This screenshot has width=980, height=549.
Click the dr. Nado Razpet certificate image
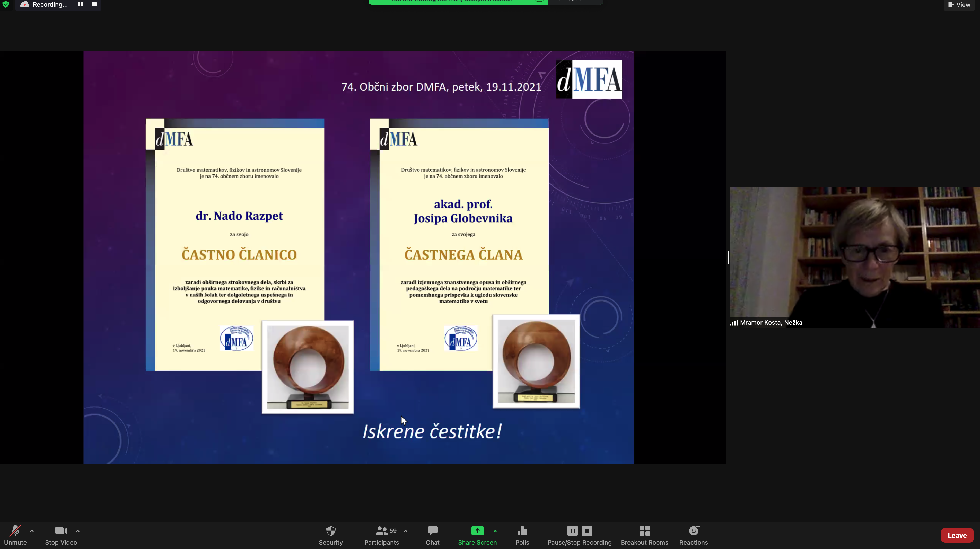click(x=235, y=244)
